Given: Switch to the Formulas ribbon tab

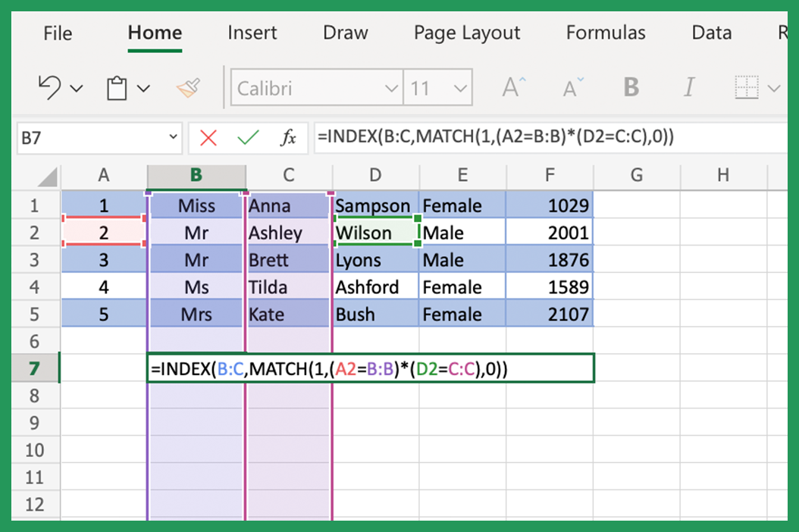Looking at the screenshot, I should click(x=605, y=33).
